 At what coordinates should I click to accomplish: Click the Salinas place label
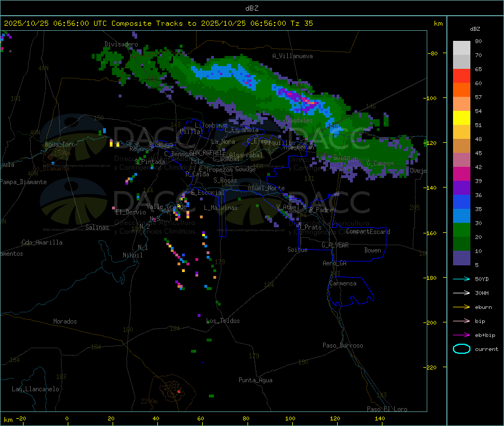click(97, 227)
